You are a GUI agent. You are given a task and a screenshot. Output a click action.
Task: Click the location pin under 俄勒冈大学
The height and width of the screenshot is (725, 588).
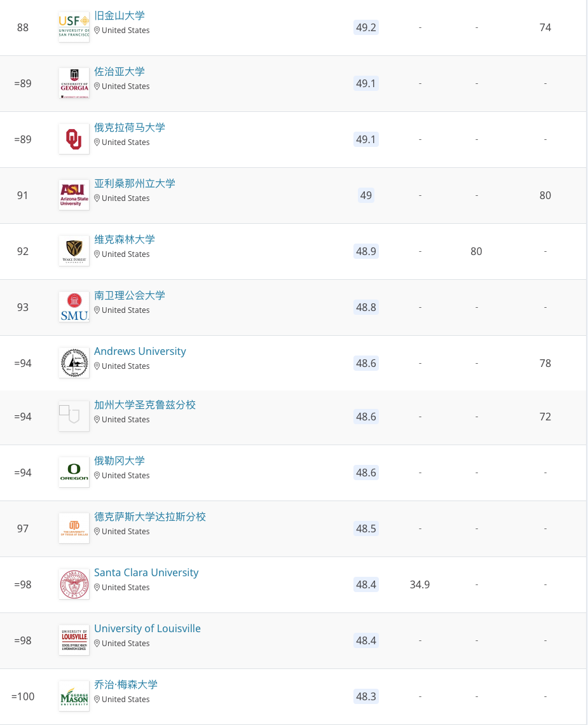pyautogui.click(x=97, y=476)
